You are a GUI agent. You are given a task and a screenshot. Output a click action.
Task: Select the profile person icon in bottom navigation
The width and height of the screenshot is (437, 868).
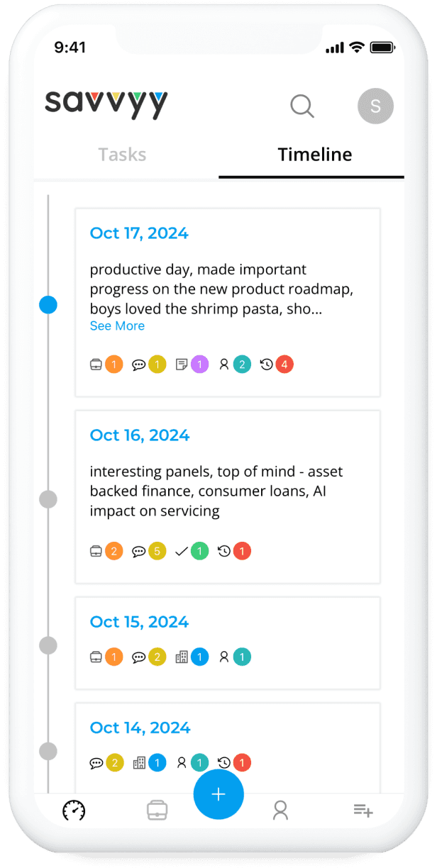pos(280,809)
